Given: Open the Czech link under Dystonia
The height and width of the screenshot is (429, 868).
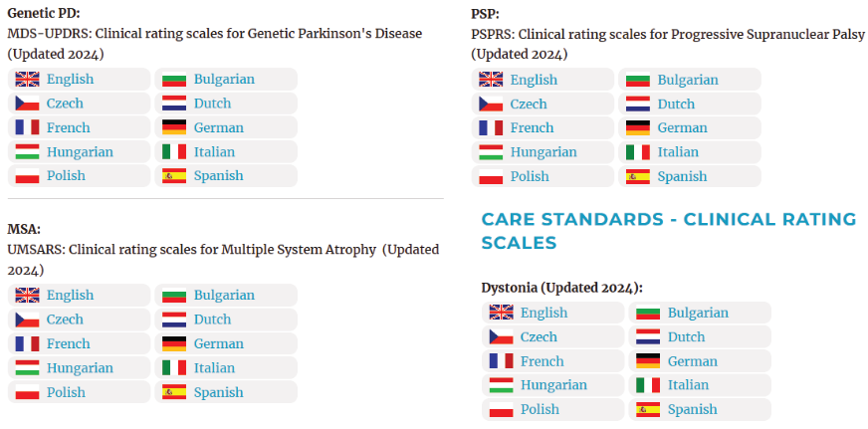Looking at the screenshot, I should (x=539, y=336).
